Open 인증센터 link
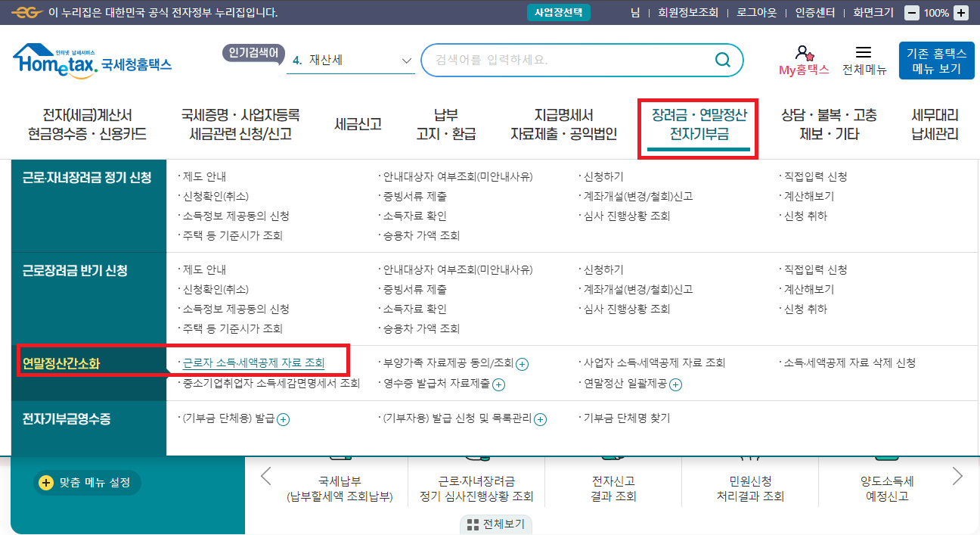This screenshot has height=535, width=980. (815, 13)
